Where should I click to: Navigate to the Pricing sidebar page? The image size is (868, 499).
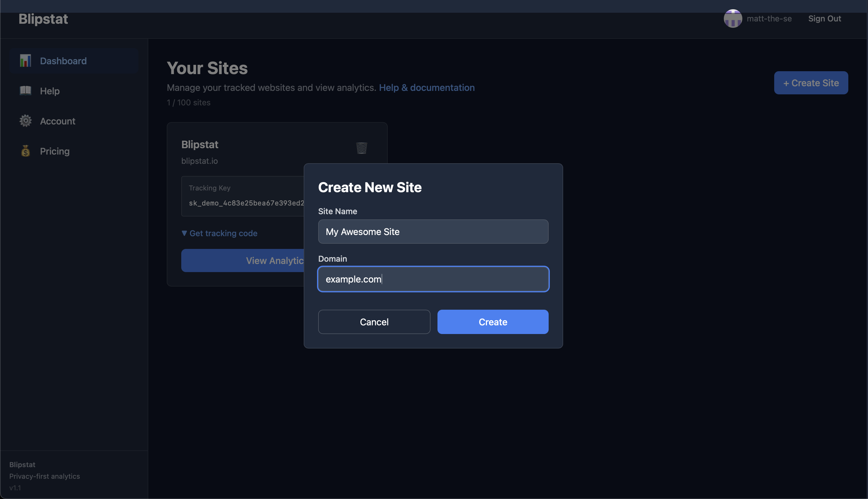click(x=55, y=151)
